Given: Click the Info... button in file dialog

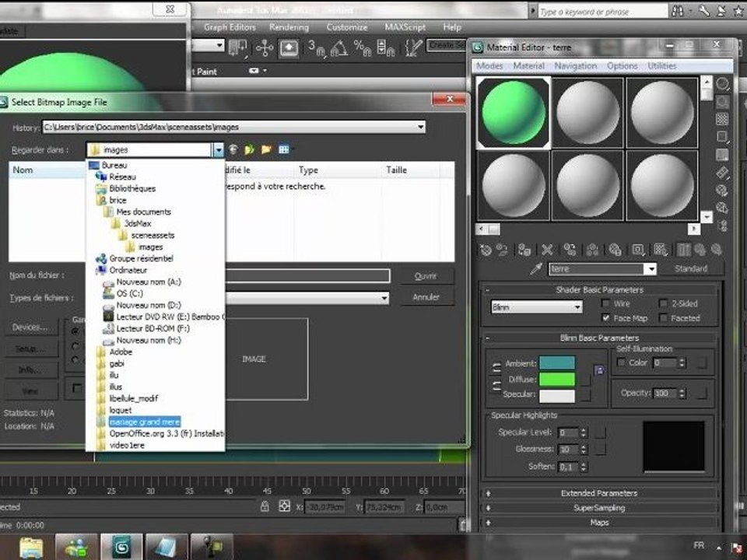Looking at the screenshot, I should (x=31, y=369).
